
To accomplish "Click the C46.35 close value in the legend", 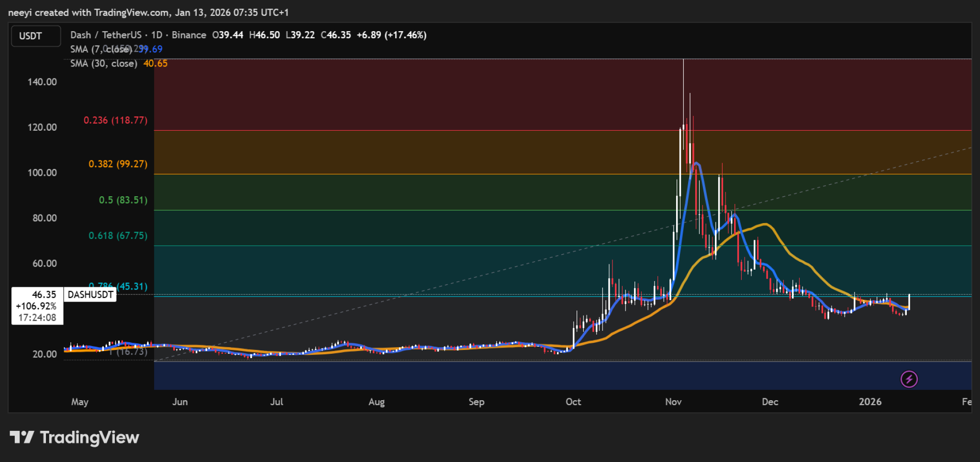I will (337, 34).
